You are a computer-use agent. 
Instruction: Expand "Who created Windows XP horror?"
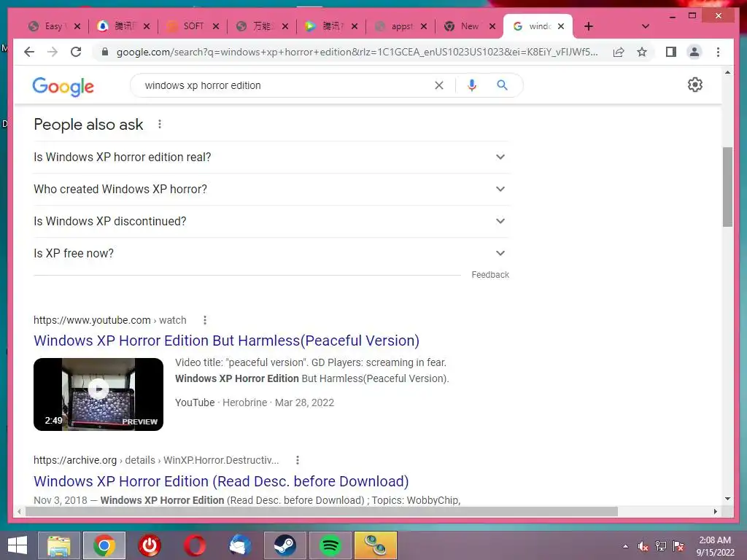coord(271,189)
